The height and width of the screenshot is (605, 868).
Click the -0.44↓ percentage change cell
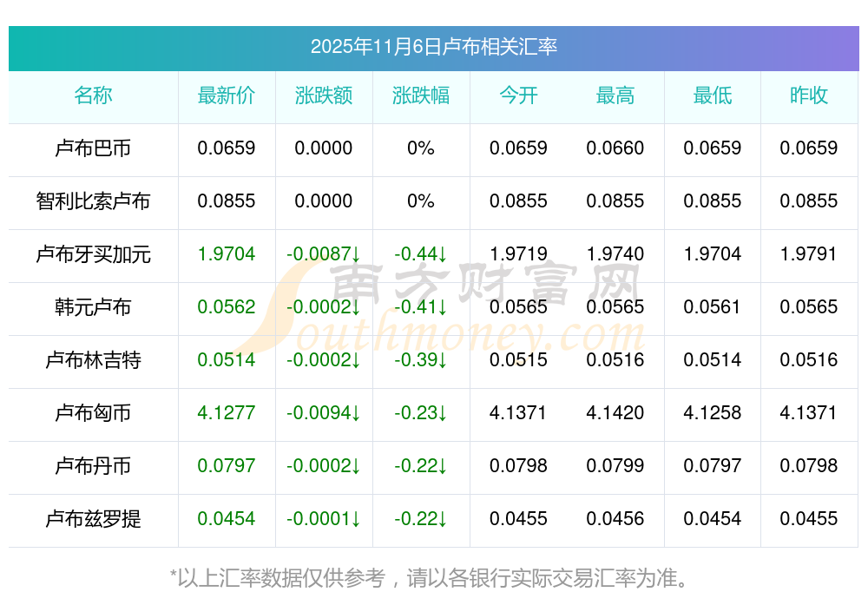421,254
